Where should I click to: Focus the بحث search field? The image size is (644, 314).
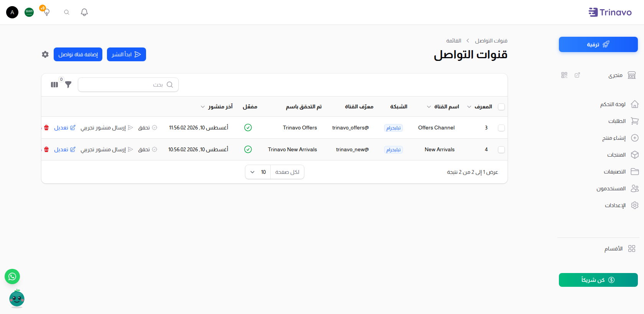(128, 85)
